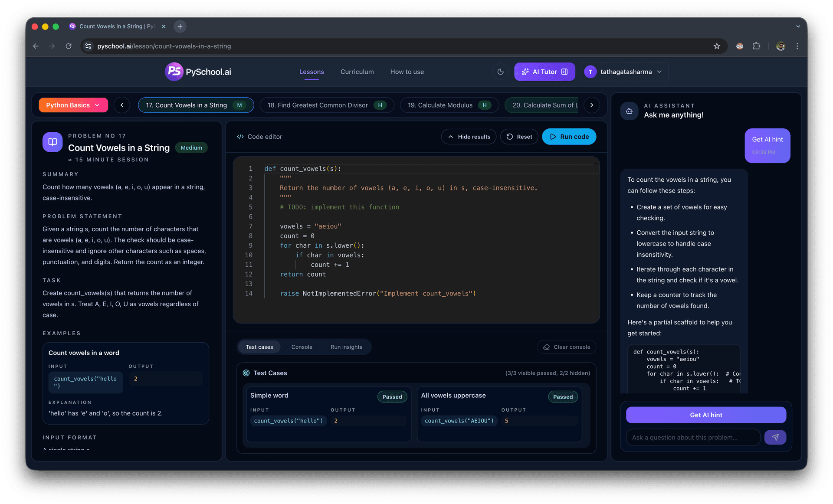
Task: Open the AI Tutor panel
Action: tap(544, 72)
